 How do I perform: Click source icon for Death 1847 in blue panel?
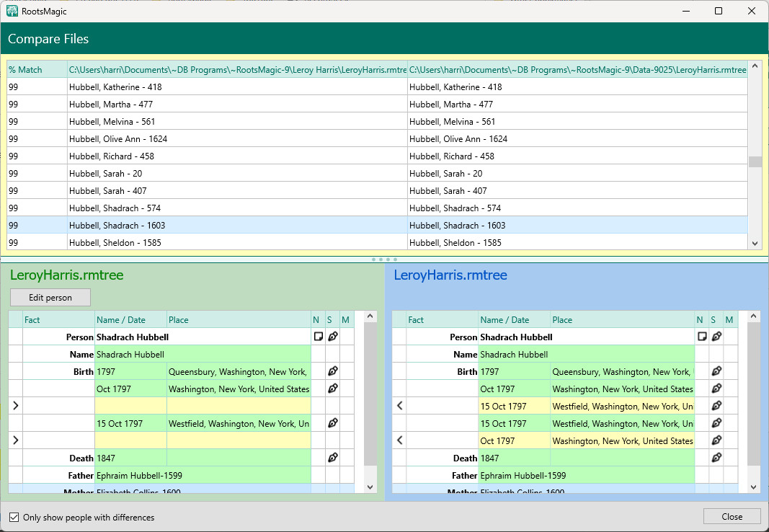(x=716, y=458)
